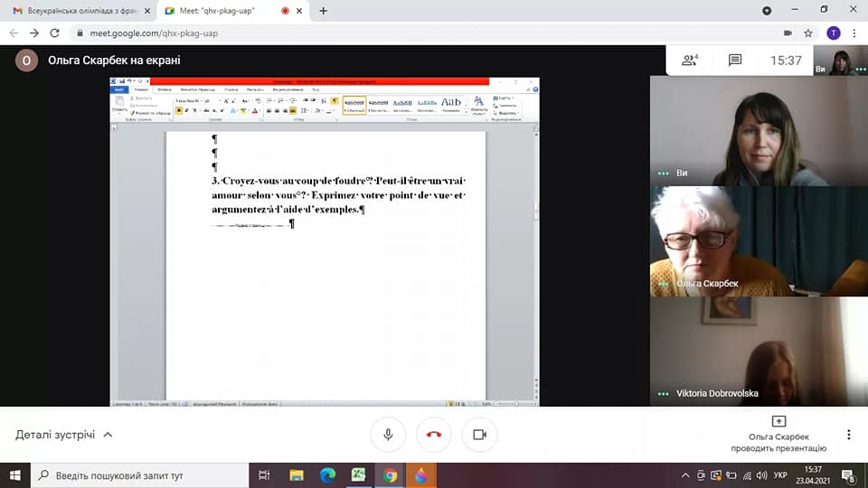This screenshot has height=488, width=868.
Task: Click Ольга Скарбек presentation status button
Action: click(778, 435)
